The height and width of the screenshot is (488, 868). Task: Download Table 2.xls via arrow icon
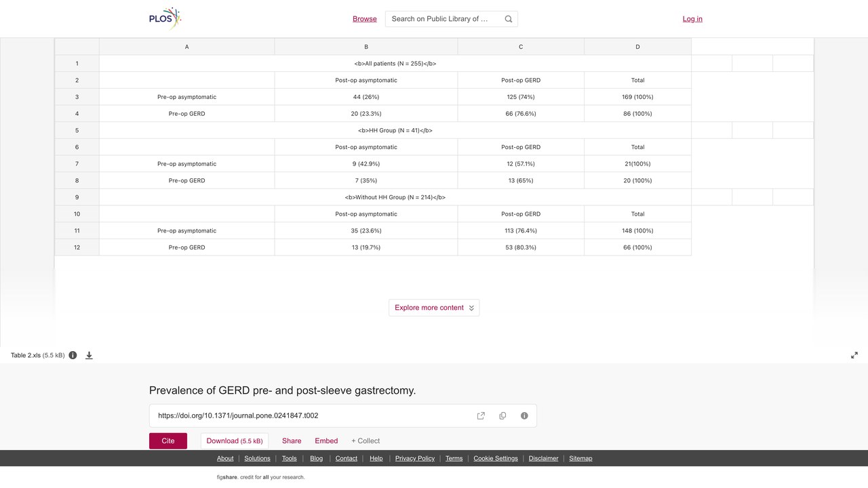point(89,355)
